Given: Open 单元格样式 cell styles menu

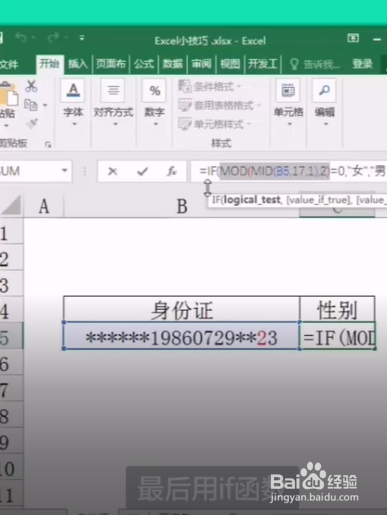Looking at the screenshot, I should click(x=215, y=124).
